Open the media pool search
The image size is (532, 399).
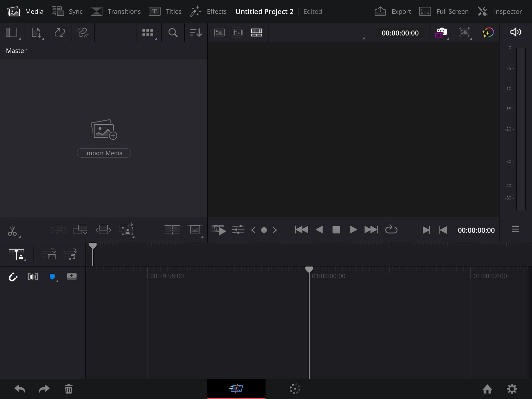[x=173, y=33]
